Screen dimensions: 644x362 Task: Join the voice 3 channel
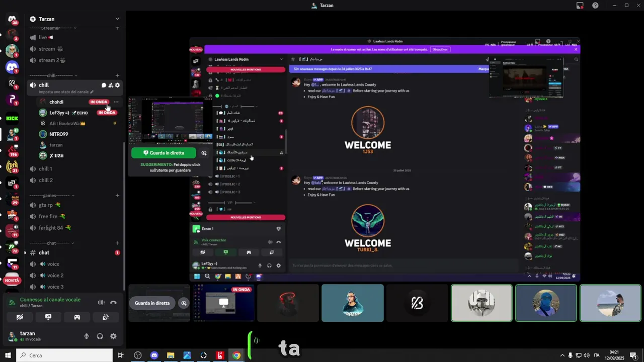pyautogui.click(x=74, y=287)
